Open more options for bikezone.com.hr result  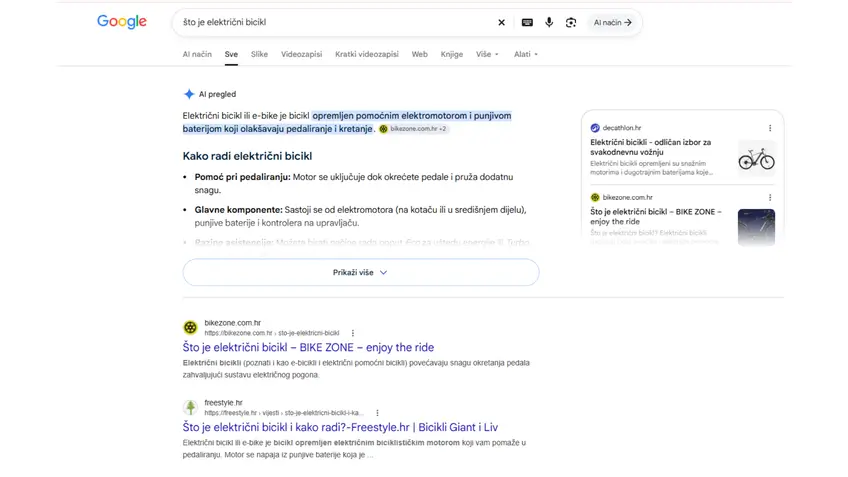(353, 333)
